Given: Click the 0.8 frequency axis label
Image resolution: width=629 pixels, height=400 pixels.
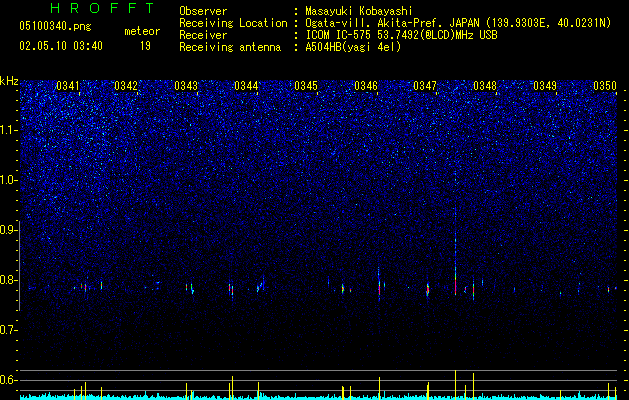Looking at the screenshot, I should (8, 280).
